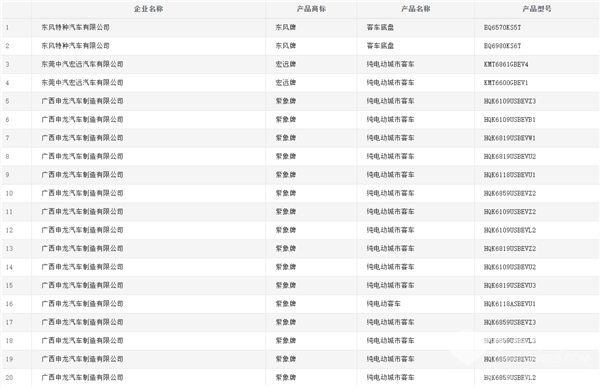The height and width of the screenshot is (387, 600).
Task: Click the 纯电动客车 product name cell
Action: click(383, 304)
